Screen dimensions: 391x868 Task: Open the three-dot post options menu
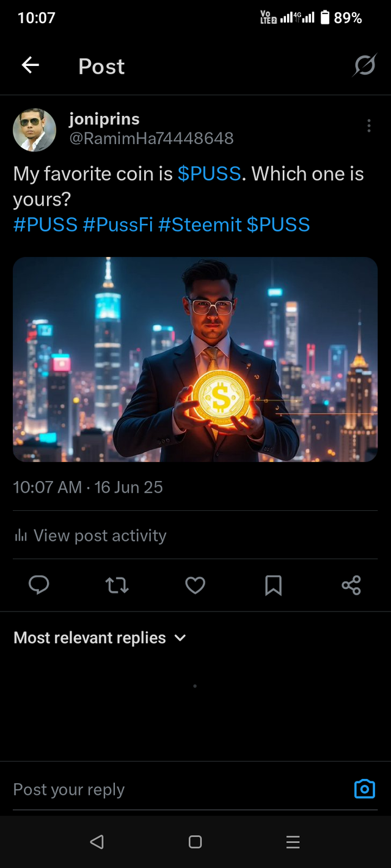[x=368, y=126]
